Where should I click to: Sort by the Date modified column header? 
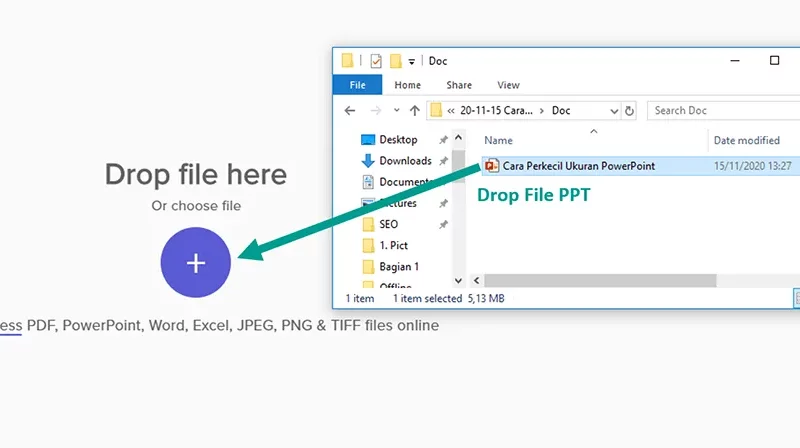click(x=746, y=140)
